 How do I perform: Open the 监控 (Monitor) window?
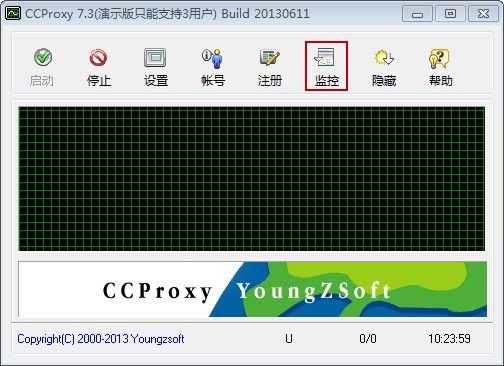click(326, 67)
